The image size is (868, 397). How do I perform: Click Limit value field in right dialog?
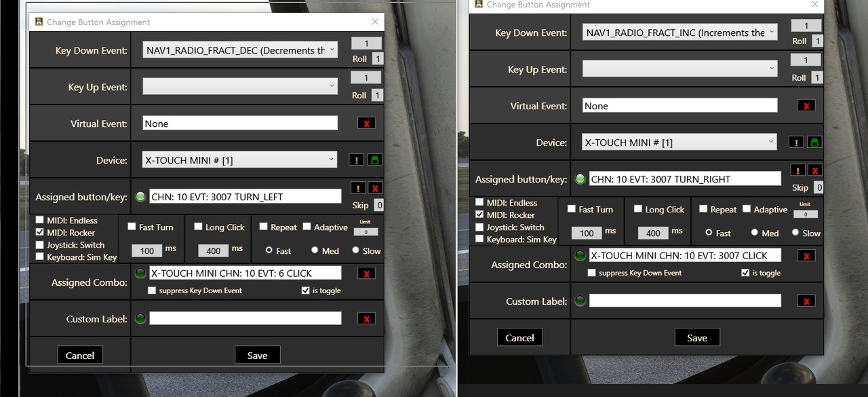click(x=806, y=214)
